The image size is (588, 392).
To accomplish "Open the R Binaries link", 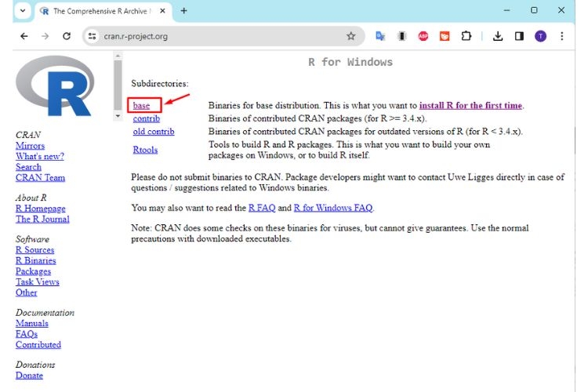I will tap(35, 261).
